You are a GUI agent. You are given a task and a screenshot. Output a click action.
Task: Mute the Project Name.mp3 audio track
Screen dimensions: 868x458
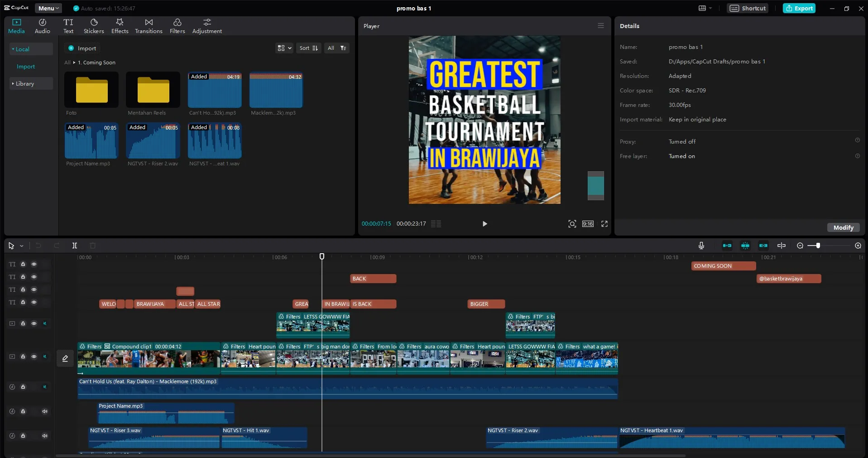click(45, 411)
